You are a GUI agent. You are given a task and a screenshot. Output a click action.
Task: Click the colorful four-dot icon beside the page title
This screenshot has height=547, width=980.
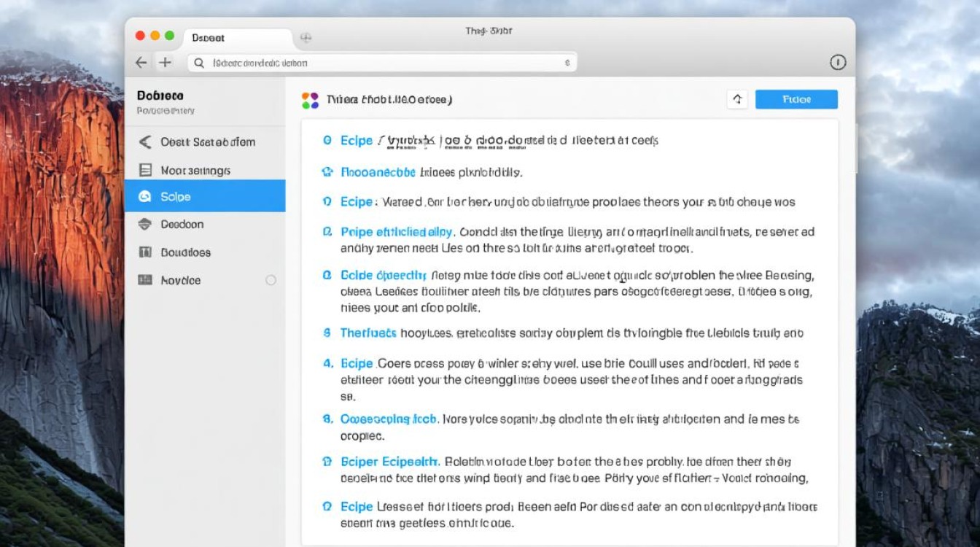pos(310,100)
